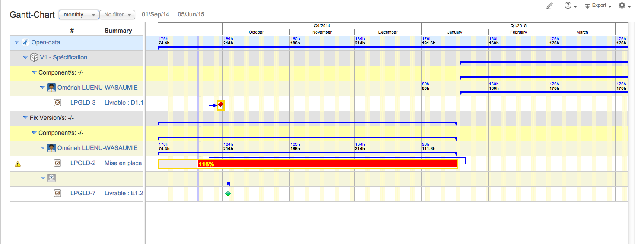Select the red diamond milestone marker
Image resolution: width=644 pixels, height=244 pixels.
click(x=221, y=105)
